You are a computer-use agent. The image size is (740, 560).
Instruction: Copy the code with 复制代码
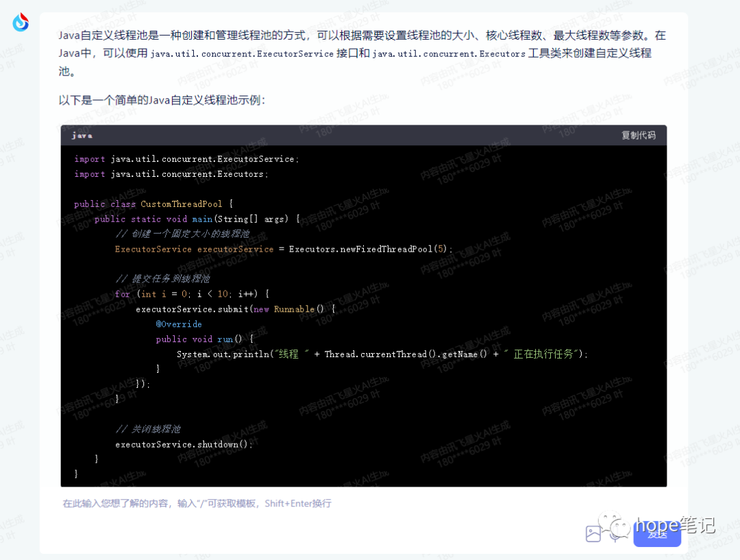click(x=639, y=136)
